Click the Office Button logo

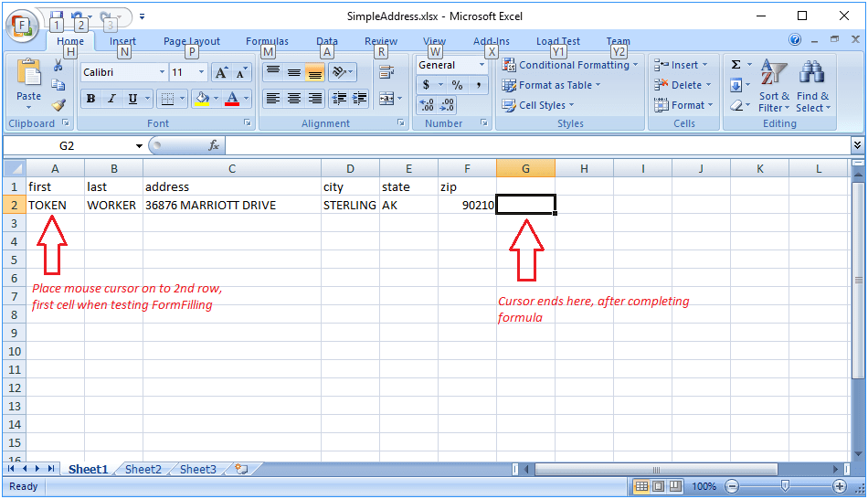(x=22, y=26)
